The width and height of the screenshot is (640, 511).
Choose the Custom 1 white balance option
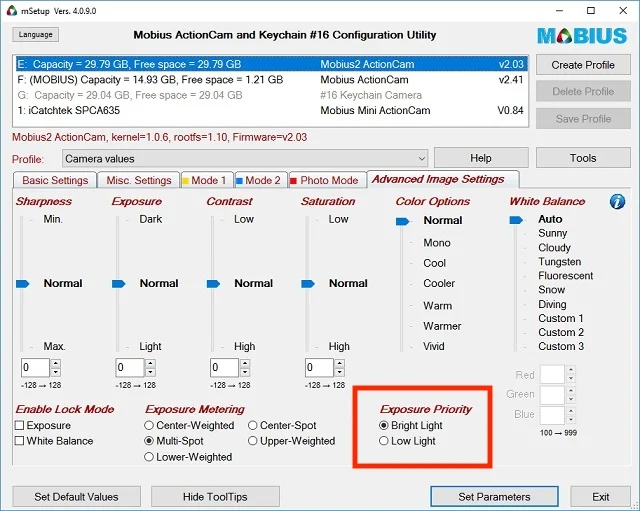(x=561, y=318)
